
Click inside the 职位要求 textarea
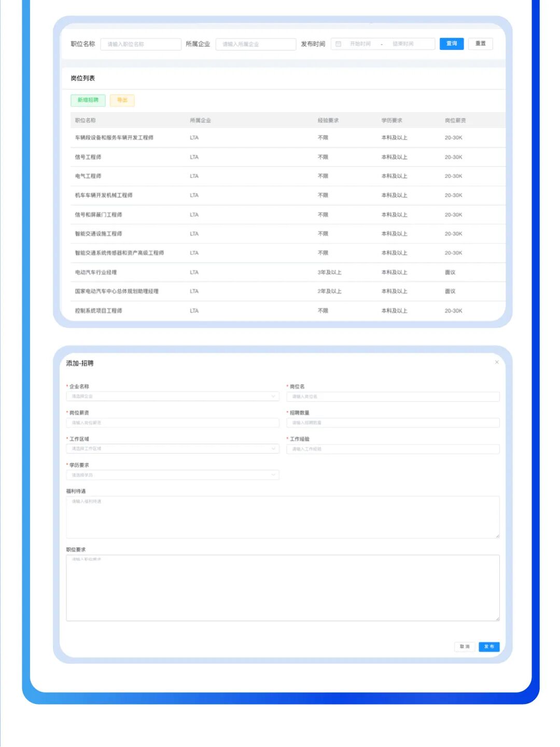click(283, 588)
